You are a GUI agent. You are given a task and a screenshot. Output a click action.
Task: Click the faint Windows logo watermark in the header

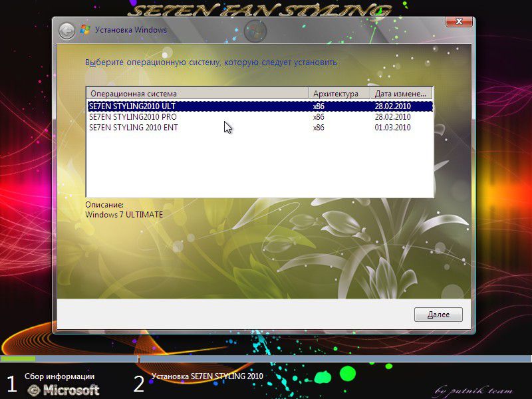[x=253, y=30]
